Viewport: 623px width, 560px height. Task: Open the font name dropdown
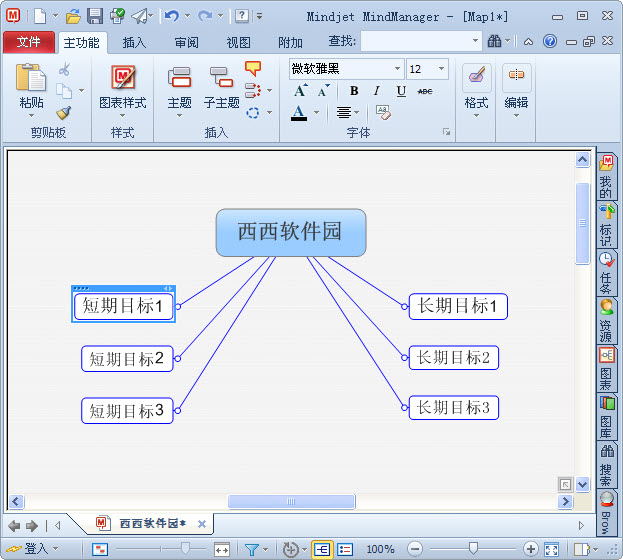pyautogui.click(x=397, y=69)
